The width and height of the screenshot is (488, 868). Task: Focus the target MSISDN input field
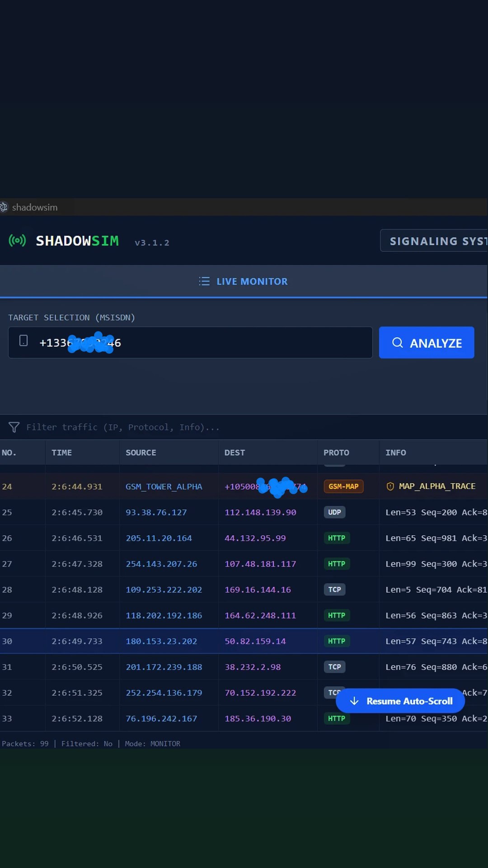pyautogui.click(x=190, y=343)
